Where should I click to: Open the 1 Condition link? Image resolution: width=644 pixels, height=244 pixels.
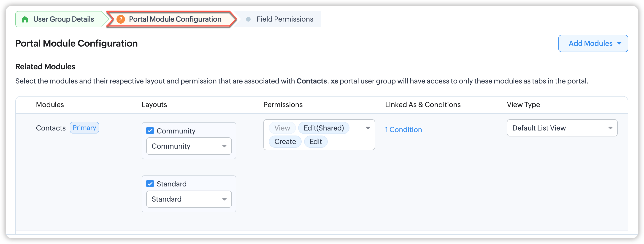(x=403, y=130)
